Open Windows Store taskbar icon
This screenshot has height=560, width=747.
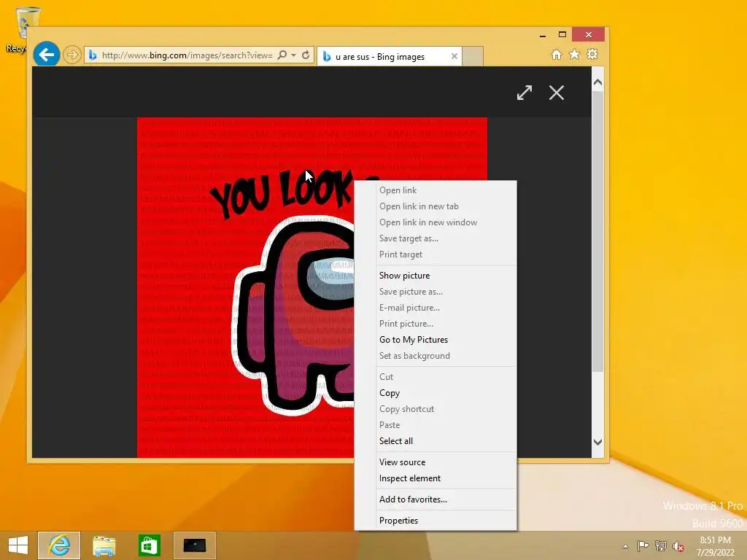(149, 545)
